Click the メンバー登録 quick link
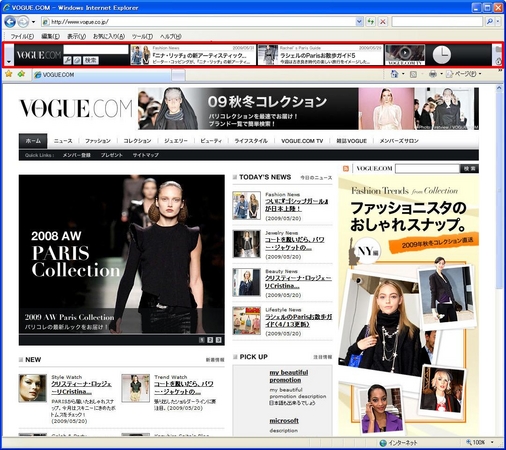The width and height of the screenshot is (506, 450). pos(77,155)
